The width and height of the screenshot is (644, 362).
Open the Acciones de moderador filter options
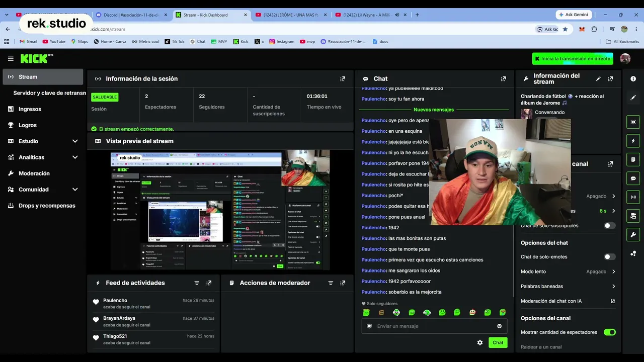(331, 283)
